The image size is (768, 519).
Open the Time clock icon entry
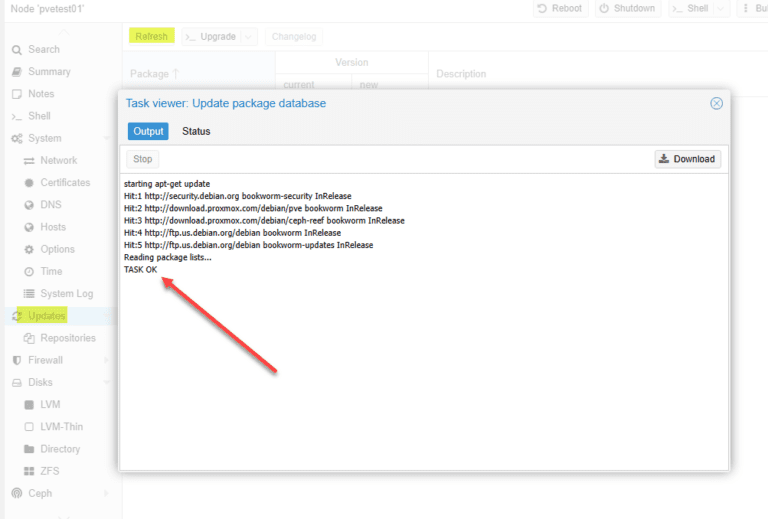pyautogui.click(x=29, y=272)
